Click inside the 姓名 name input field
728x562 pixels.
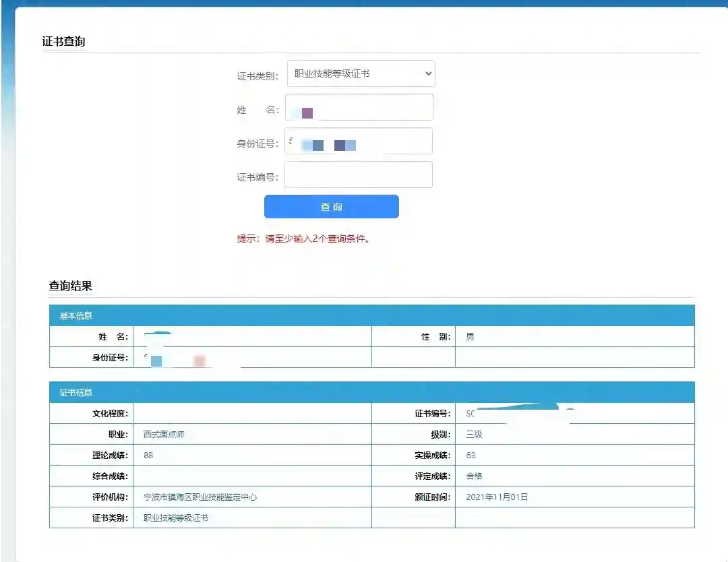click(x=357, y=107)
